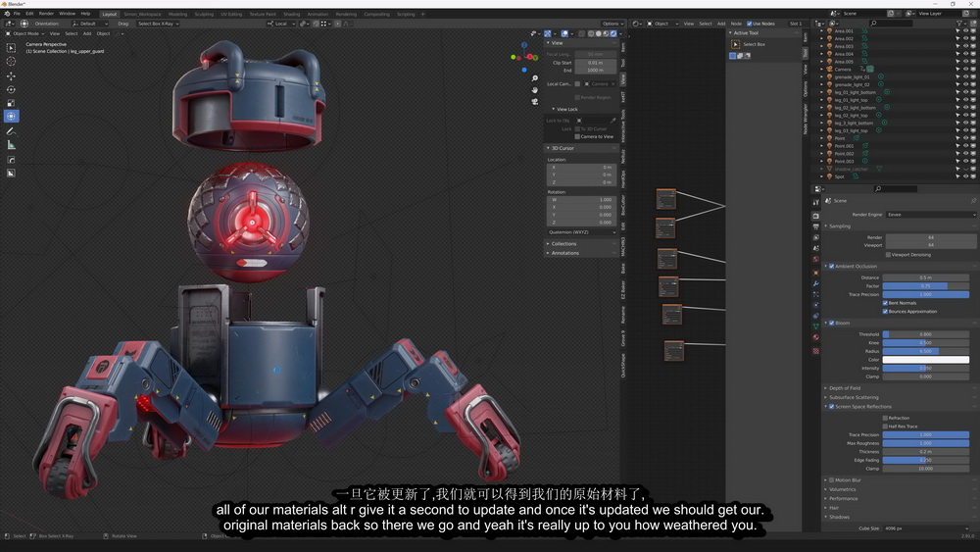The height and width of the screenshot is (552, 980).
Task: Open the Material properties tab icon
Action: coord(815,337)
